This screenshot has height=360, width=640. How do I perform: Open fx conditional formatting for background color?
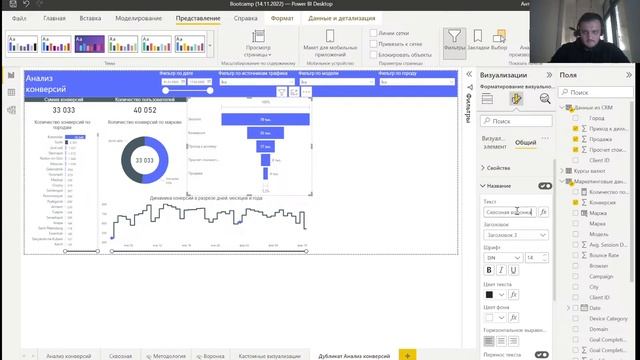pos(513,318)
